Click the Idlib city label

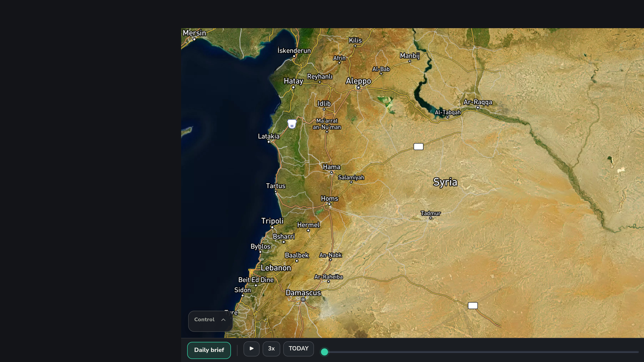[324, 104]
